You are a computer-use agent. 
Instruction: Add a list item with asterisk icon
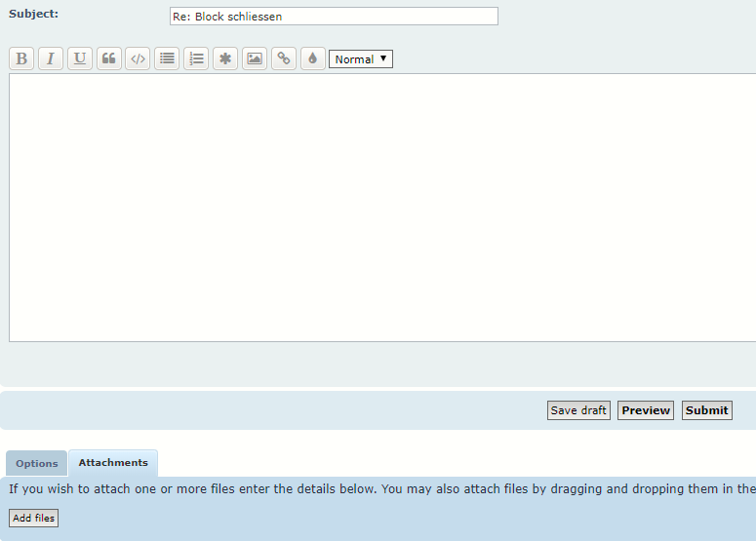coord(225,58)
